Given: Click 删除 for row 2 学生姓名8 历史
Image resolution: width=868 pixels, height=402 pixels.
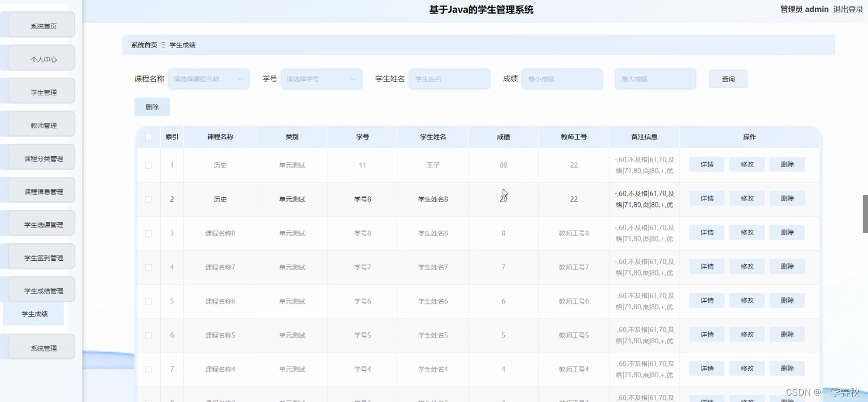Looking at the screenshot, I should pos(787,198).
